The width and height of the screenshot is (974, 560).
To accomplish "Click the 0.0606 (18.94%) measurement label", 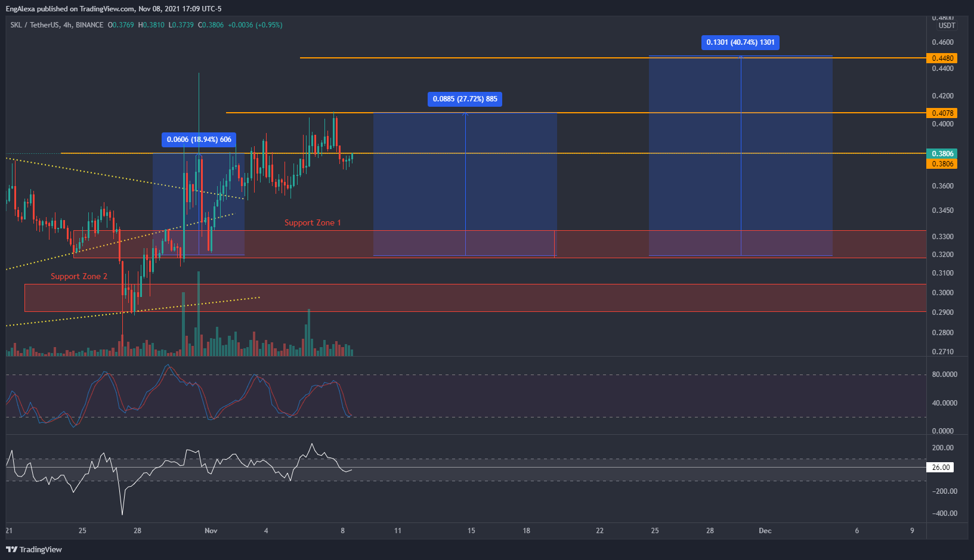I will (199, 140).
